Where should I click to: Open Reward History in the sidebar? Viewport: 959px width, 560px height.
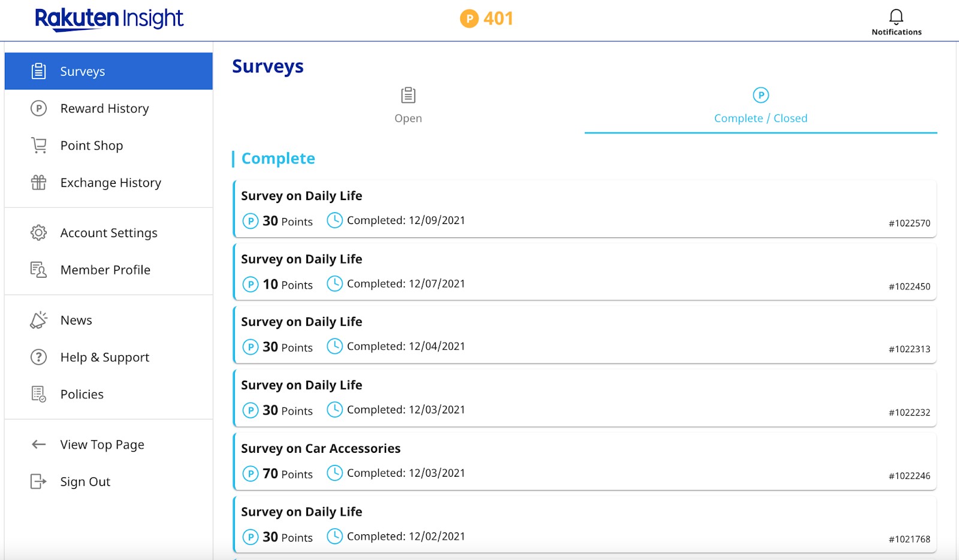pyautogui.click(x=108, y=108)
